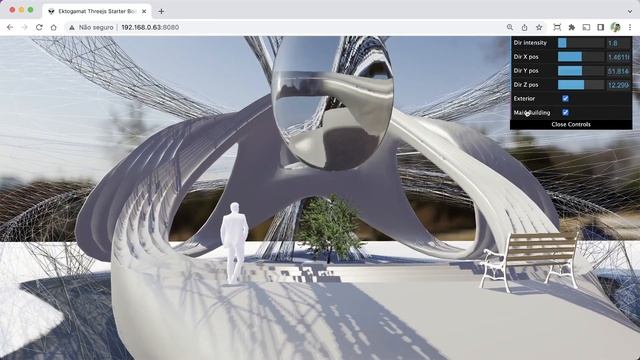Uncheck the Exterior checkbox

(x=565, y=98)
